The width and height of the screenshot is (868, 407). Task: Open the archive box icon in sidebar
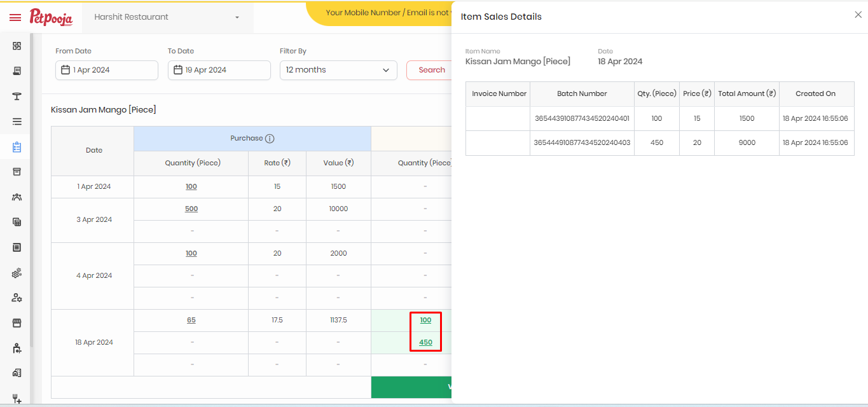pyautogui.click(x=17, y=172)
